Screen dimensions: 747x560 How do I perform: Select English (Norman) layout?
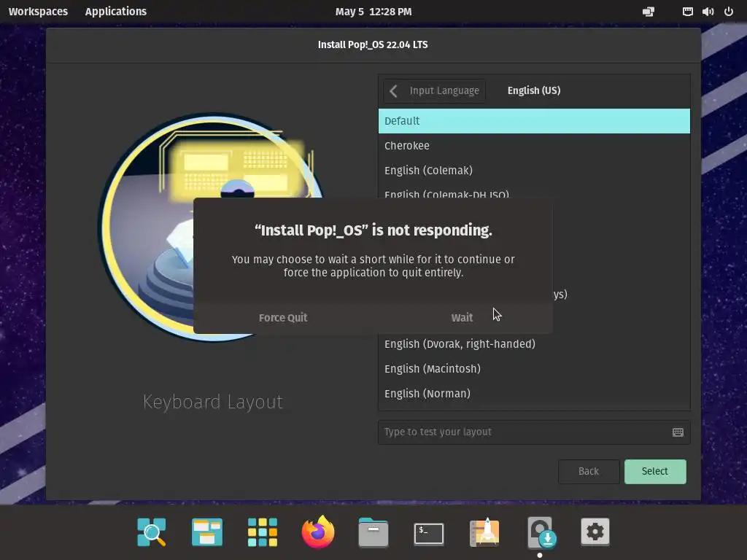tap(534, 393)
